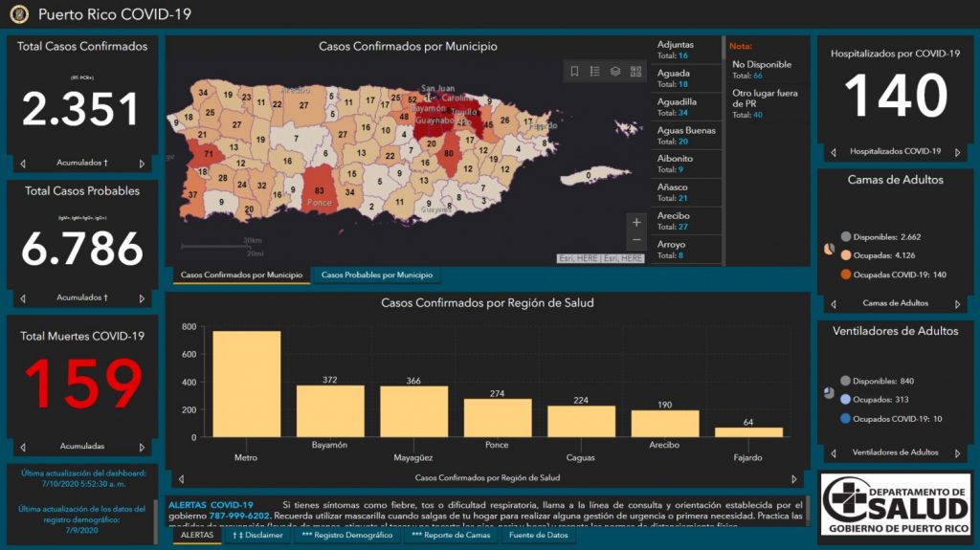Go to previous Ventiladores de Adultos chart
The image size is (980, 550).
tap(834, 453)
